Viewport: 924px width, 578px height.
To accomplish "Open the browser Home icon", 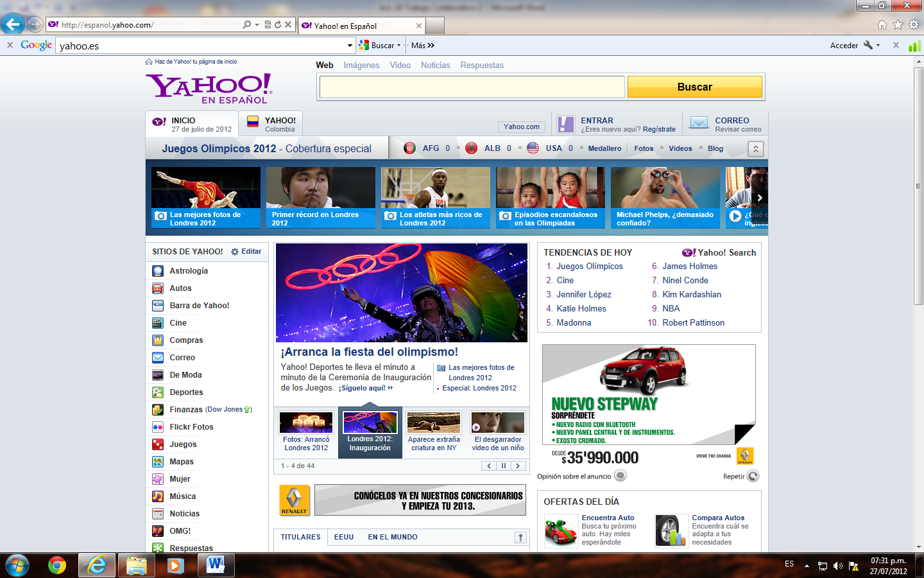I will [x=882, y=25].
